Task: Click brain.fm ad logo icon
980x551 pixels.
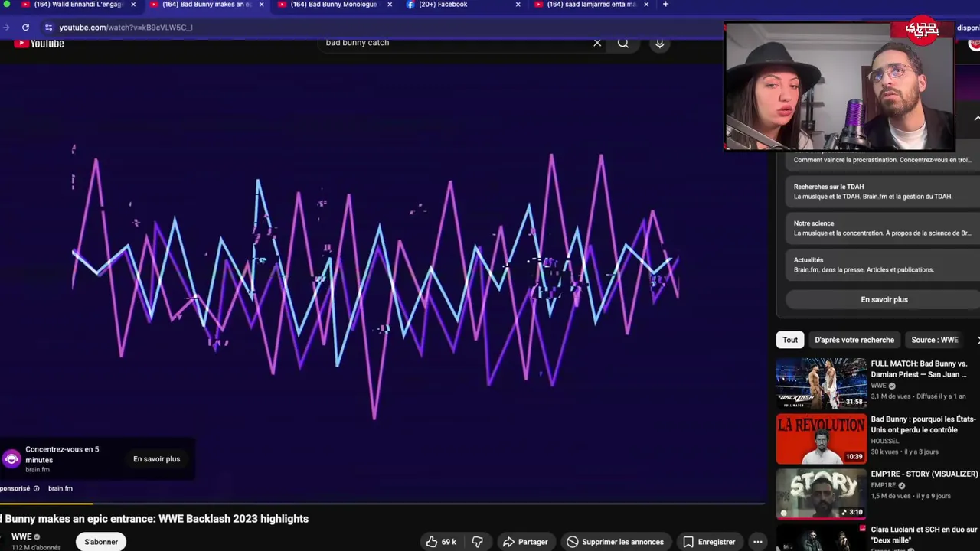Action: (x=11, y=459)
